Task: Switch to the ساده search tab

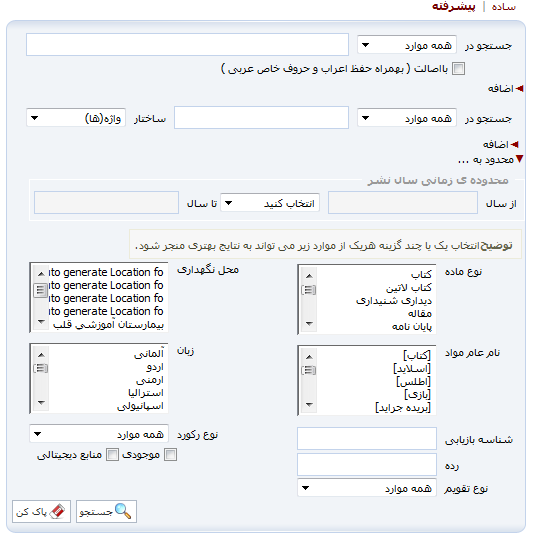Action: point(504,7)
